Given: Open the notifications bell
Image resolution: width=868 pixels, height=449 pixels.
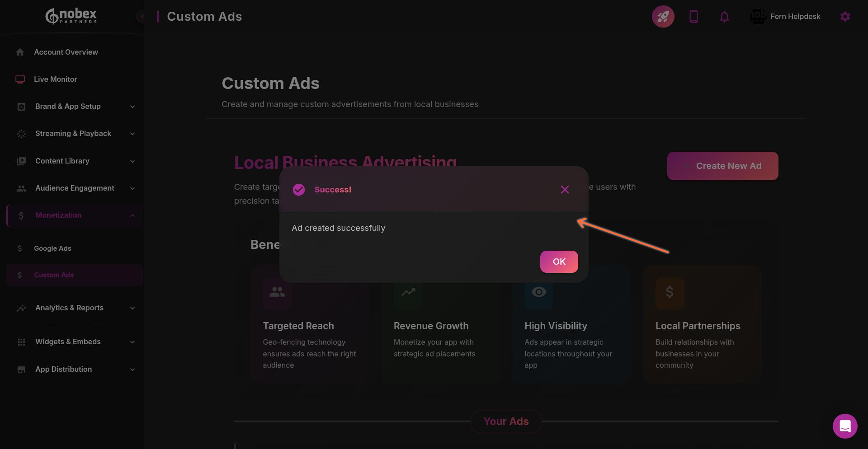Looking at the screenshot, I should click(724, 17).
